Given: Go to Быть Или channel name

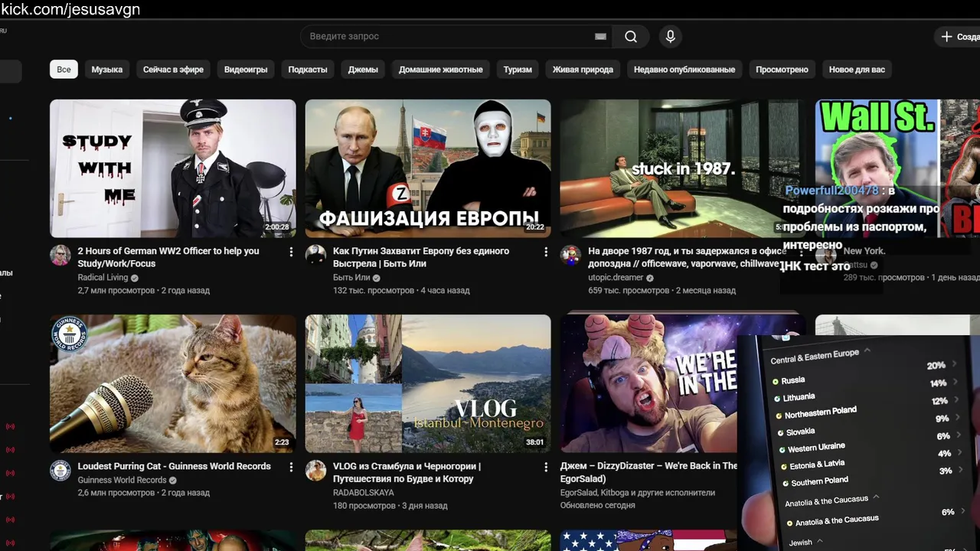Looking at the screenshot, I should coord(351,278).
